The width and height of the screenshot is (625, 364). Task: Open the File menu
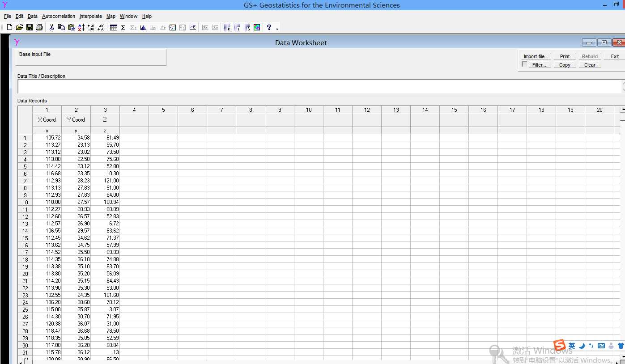click(x=8, y=16)
